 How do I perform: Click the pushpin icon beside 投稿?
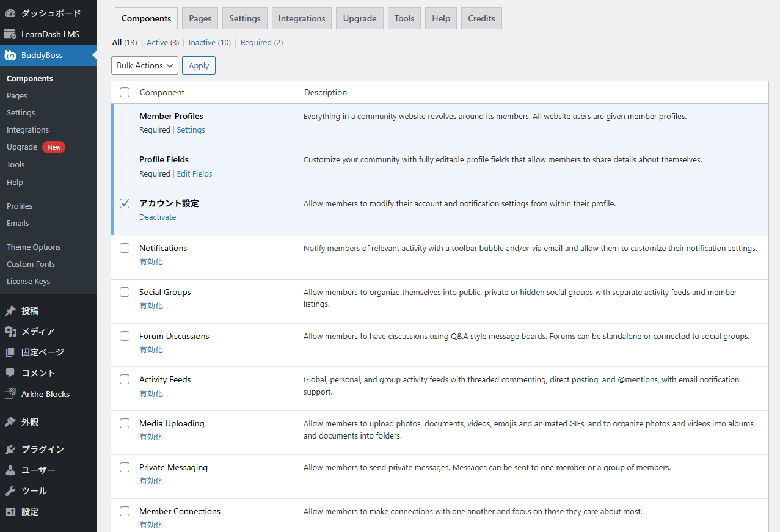10,311
